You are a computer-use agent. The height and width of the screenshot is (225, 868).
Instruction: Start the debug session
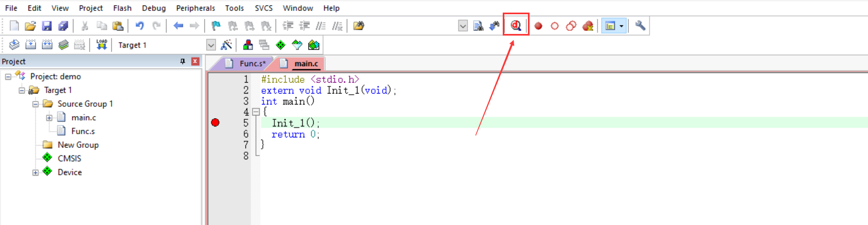[x=516, y=26]
